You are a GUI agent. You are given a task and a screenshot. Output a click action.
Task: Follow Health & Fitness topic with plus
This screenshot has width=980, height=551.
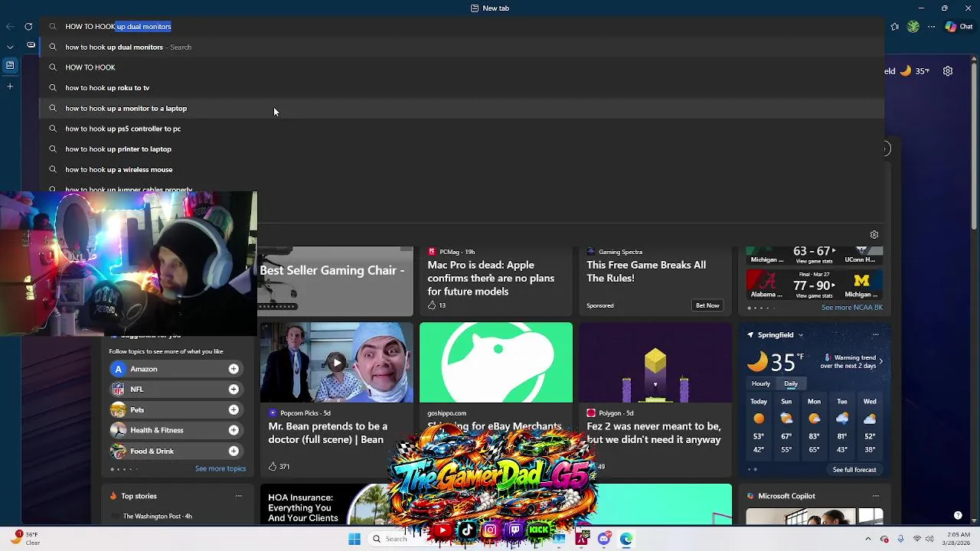234,430
